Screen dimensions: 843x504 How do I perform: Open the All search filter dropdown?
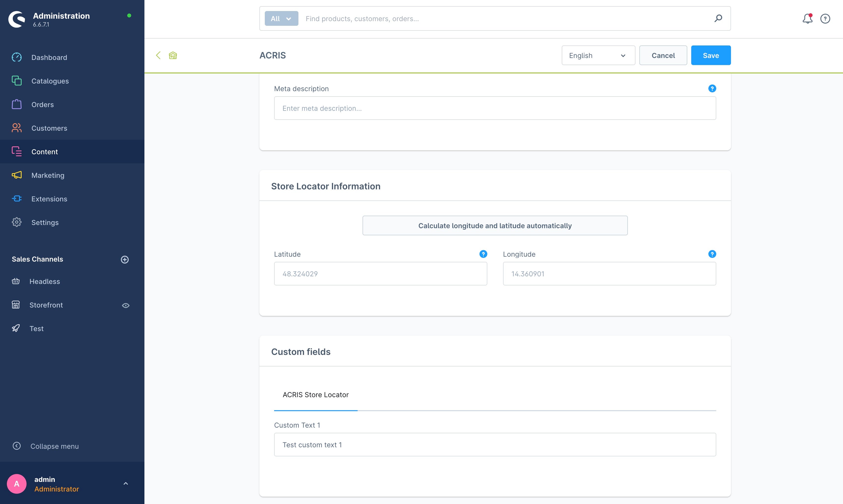point(281,18)
